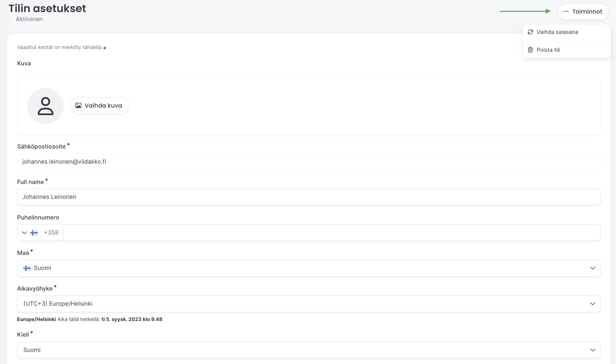Click the profile avatar placeholder

46,106
